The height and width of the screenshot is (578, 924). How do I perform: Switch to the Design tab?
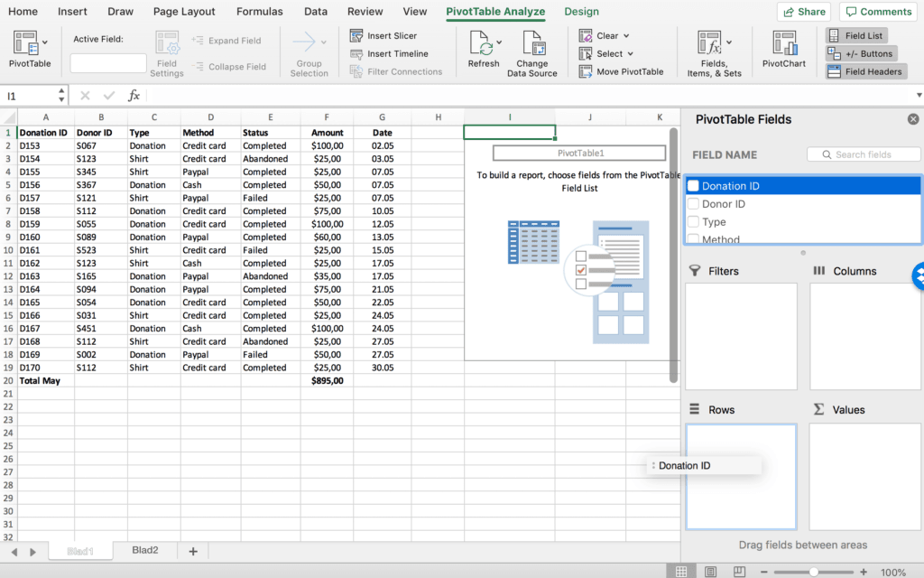click(581, 12)
